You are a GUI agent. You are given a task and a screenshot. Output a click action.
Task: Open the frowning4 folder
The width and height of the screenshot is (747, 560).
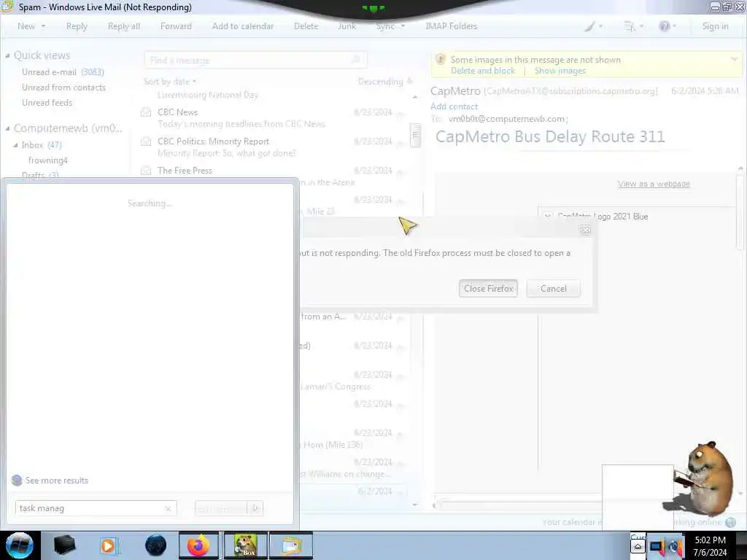pyautogui.click(x=47, y=160)
